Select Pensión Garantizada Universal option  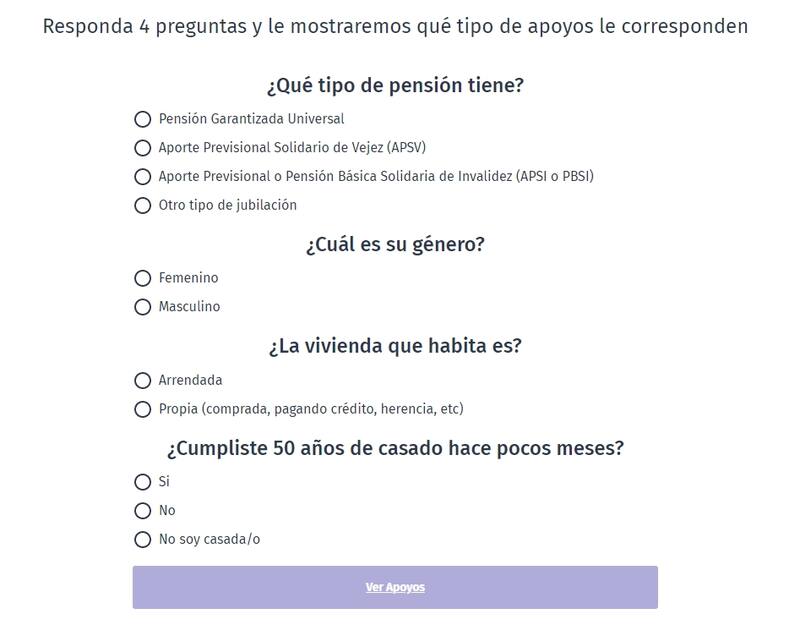(142, 119)
